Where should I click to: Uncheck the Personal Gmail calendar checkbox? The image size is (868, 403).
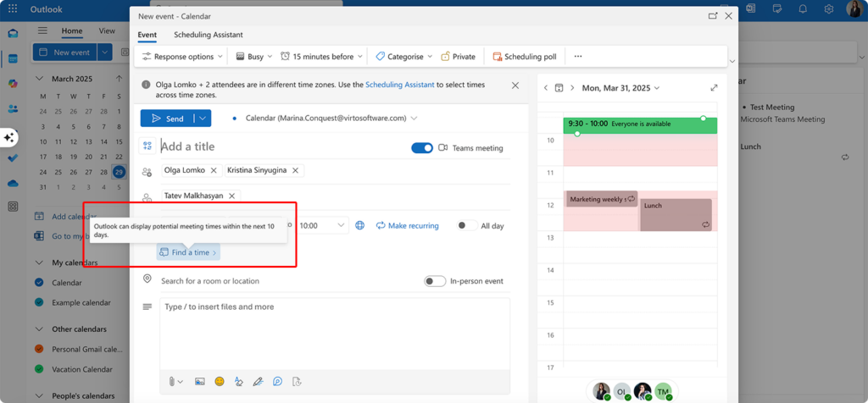(x=39, y=349)
